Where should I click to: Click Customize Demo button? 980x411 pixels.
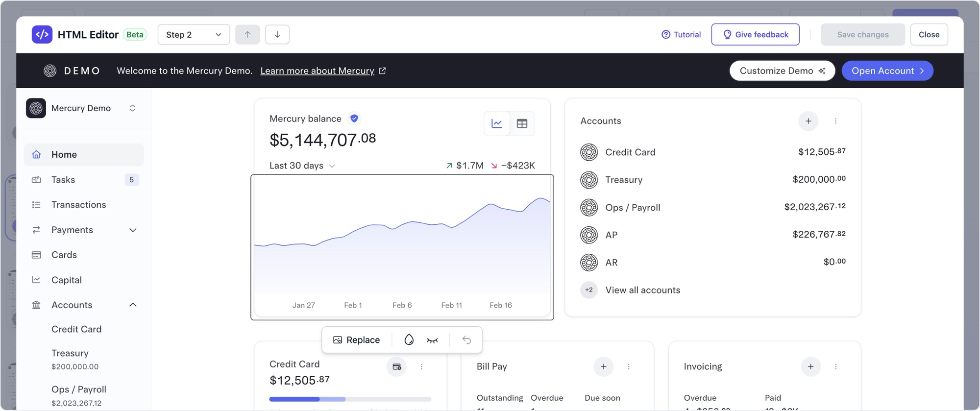click(782, 71)
